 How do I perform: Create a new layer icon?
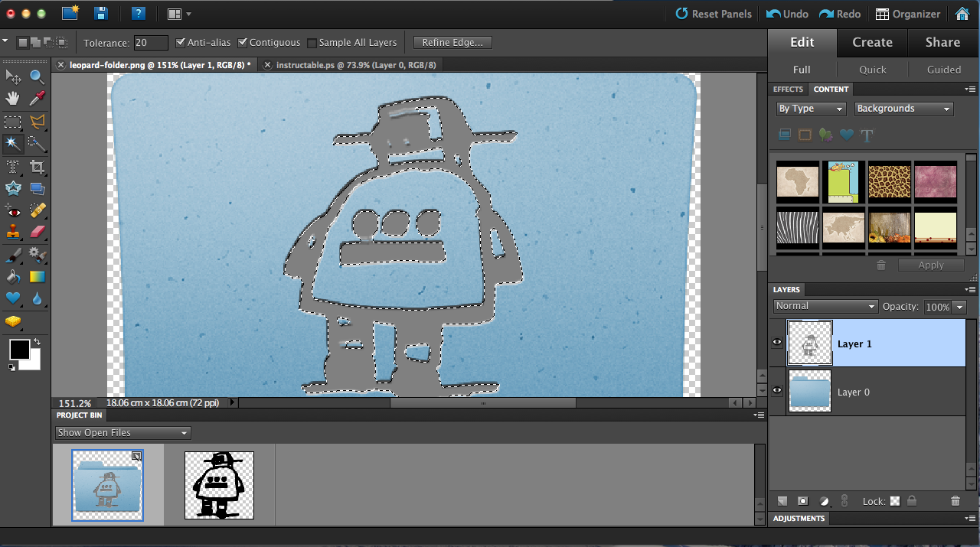pos(782,501)
